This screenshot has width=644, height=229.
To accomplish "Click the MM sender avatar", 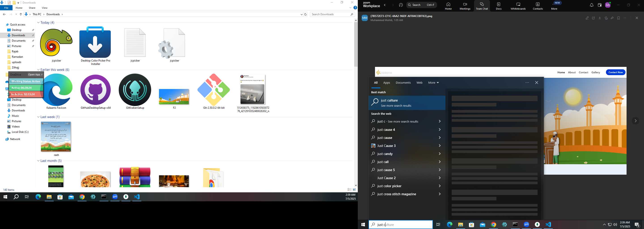I will (365, 18).
